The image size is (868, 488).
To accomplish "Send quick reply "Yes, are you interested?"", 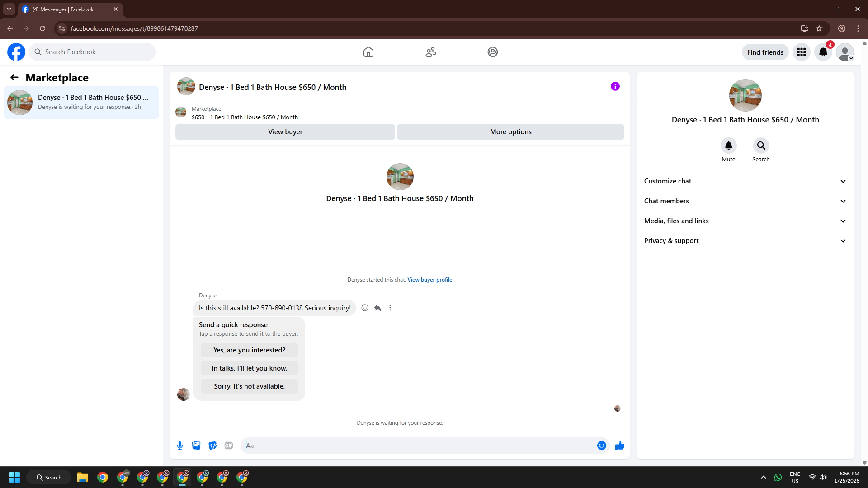I will coord(250,350).
